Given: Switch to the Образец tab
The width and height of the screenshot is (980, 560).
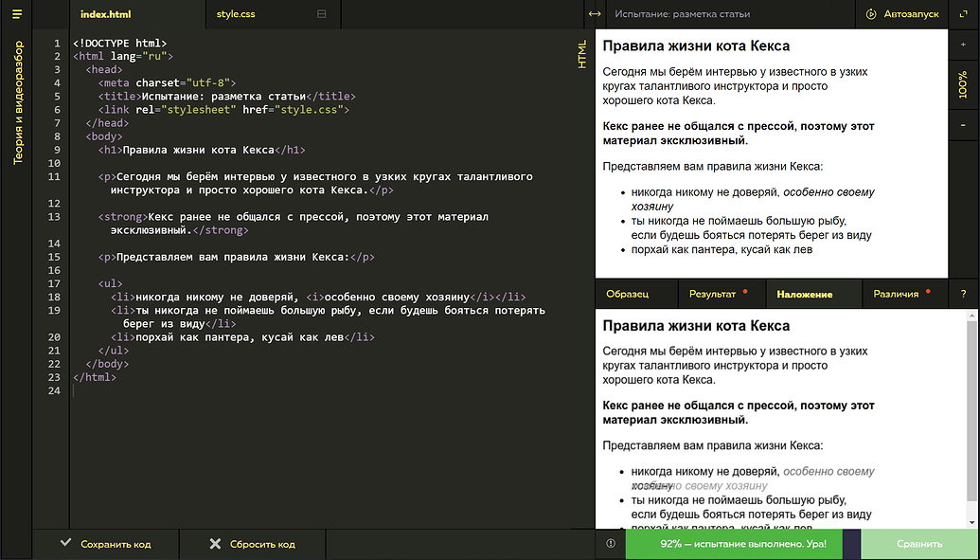Looking at the screenshot, I should pos(627,294).
